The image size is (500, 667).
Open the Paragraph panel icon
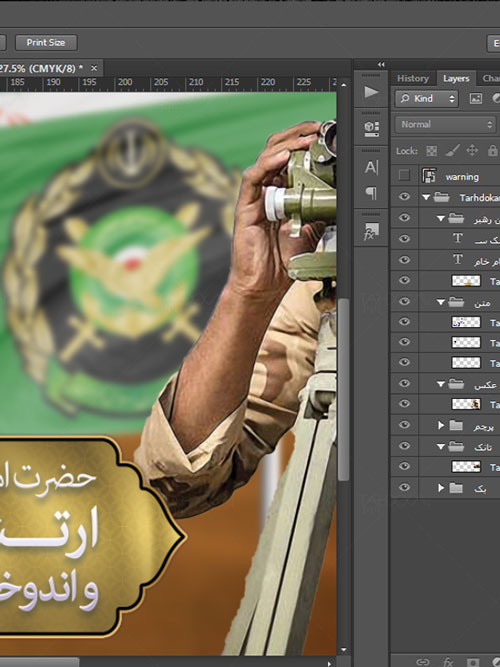pyautogui.click(x=371, y=193)
